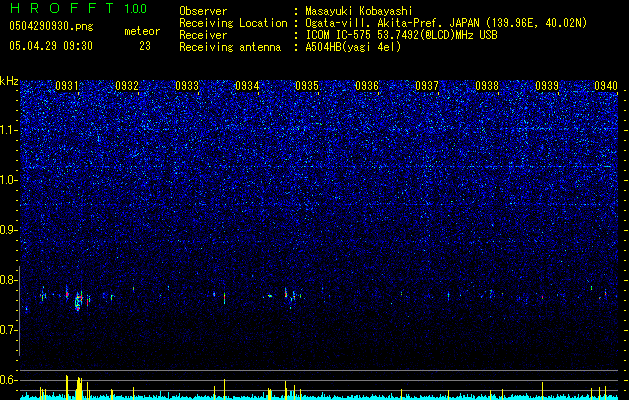Click the HROFFT title text
Screen dimensions: 629x400
pyautogui.click(x=63, y=8)
